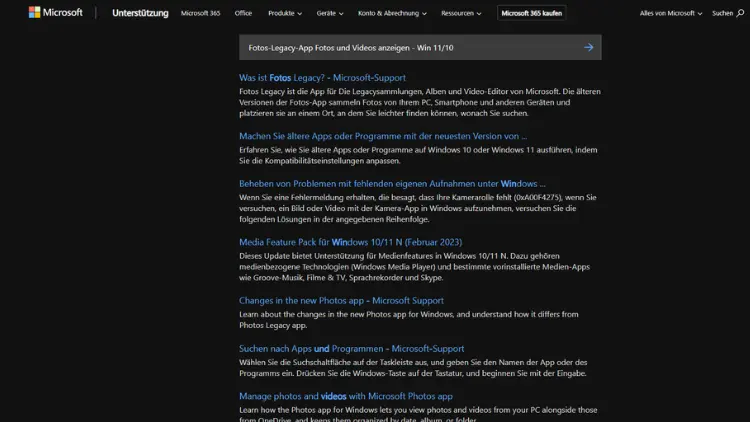
Task: Submit search with the blue arrow icon
Action: click(x=588, y=47)
